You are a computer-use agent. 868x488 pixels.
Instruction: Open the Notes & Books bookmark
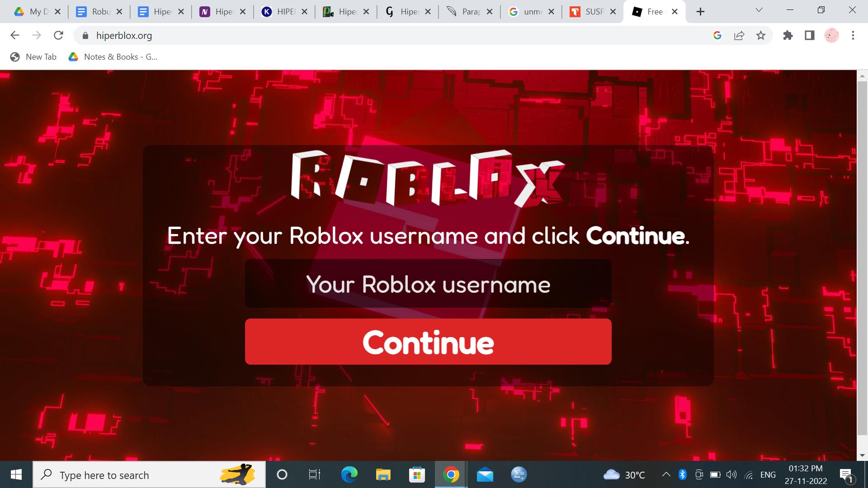(113, 57)
